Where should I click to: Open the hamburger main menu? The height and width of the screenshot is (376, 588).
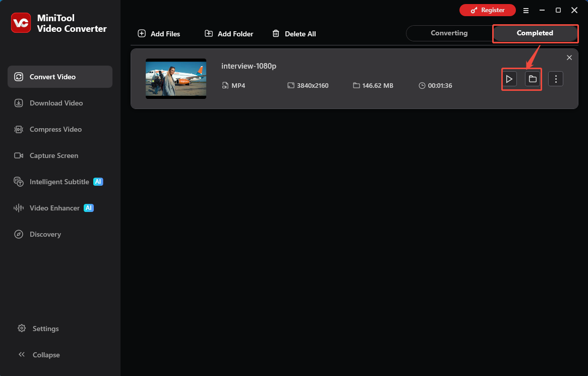point(526,11)
